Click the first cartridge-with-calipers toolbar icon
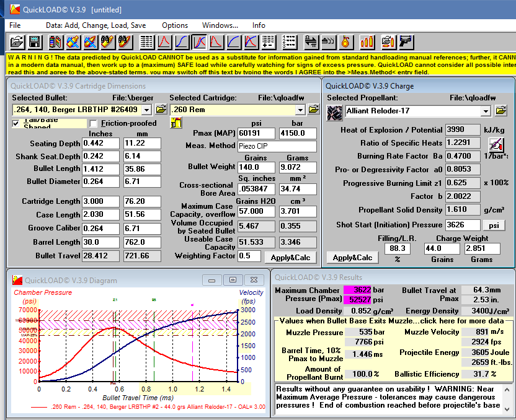The height and width of the screenshot is (420, 516). click(73, 42)
